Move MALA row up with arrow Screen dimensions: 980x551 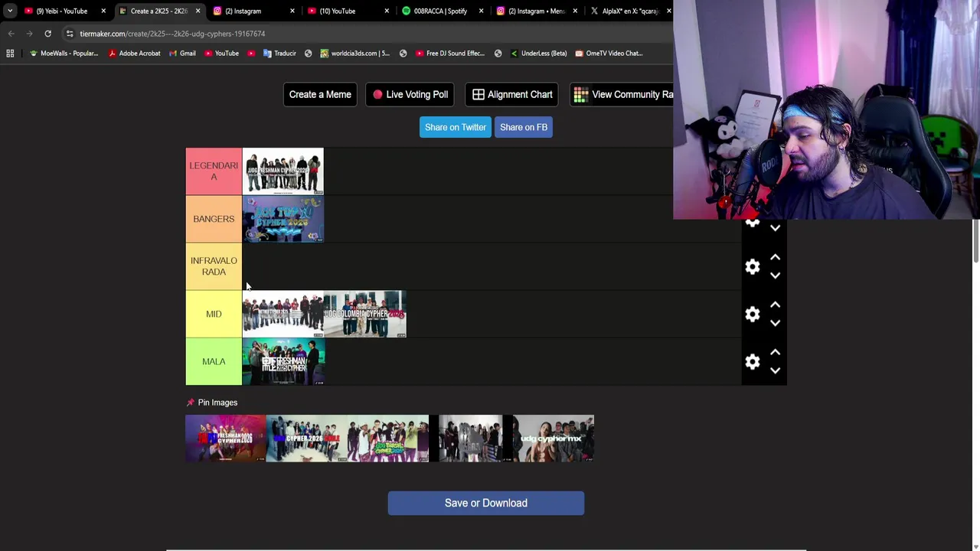click(775, 353)
